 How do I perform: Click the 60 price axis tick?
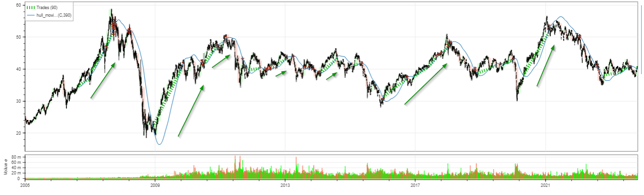19,5
